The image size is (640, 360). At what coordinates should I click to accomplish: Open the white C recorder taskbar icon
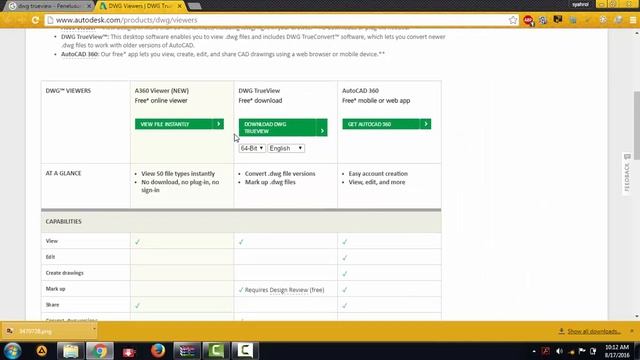pos(245,351)
